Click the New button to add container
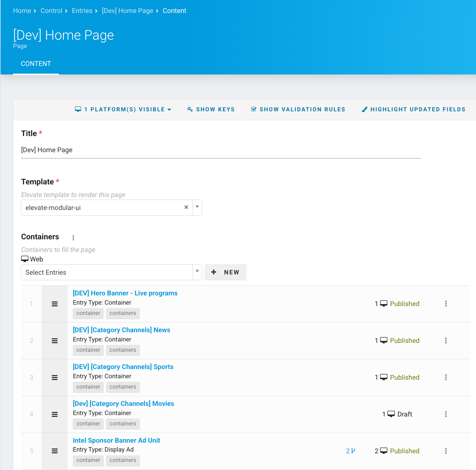This screenshot has width=476, height=470. click(x=225, y=272)
